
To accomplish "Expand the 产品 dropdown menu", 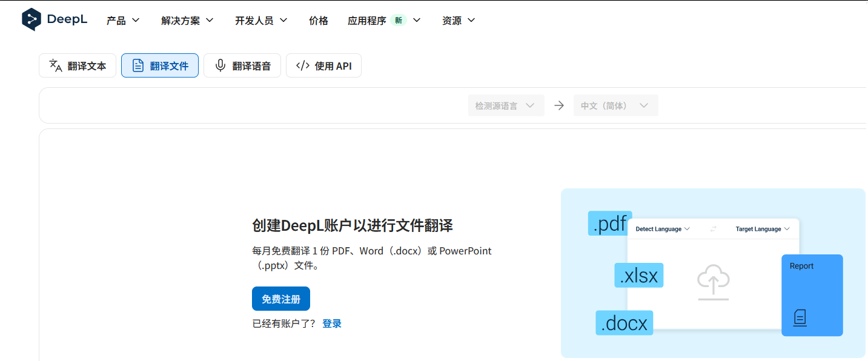I will click(123, 21).
